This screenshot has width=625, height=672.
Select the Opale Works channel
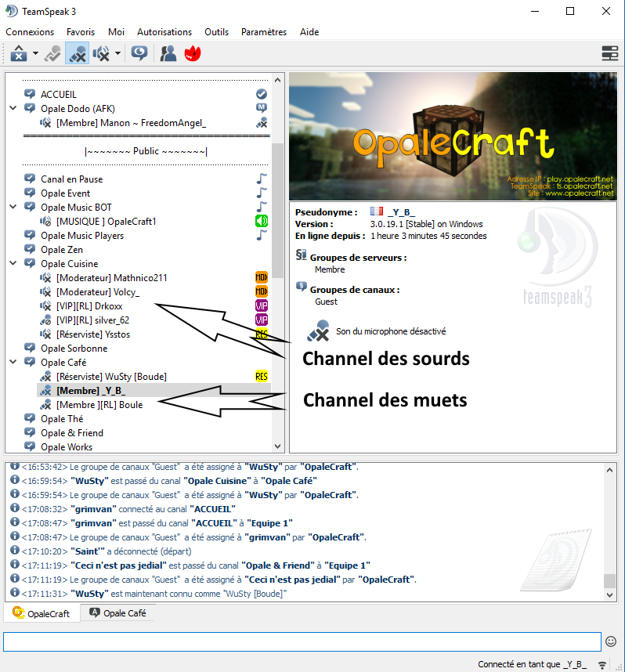67,447
